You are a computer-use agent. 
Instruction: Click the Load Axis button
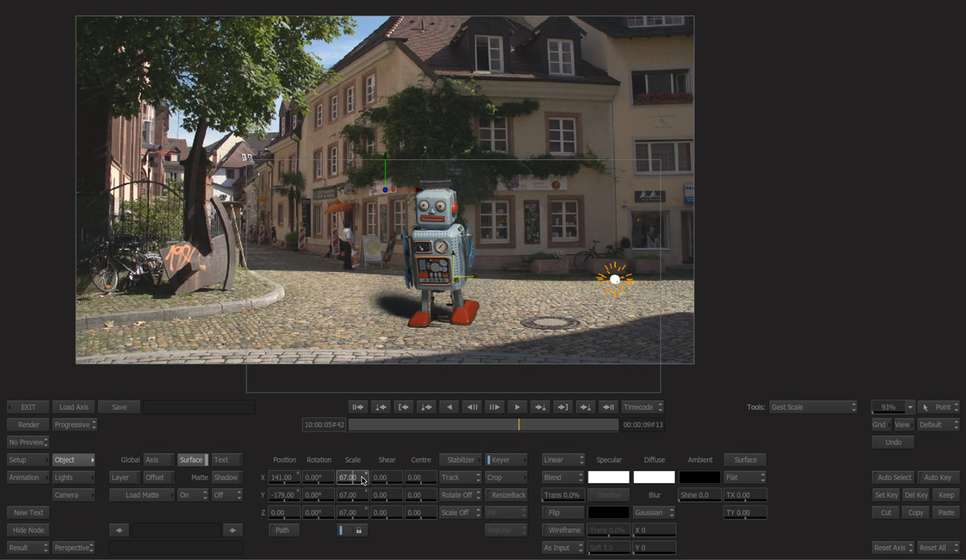point(74,407)
